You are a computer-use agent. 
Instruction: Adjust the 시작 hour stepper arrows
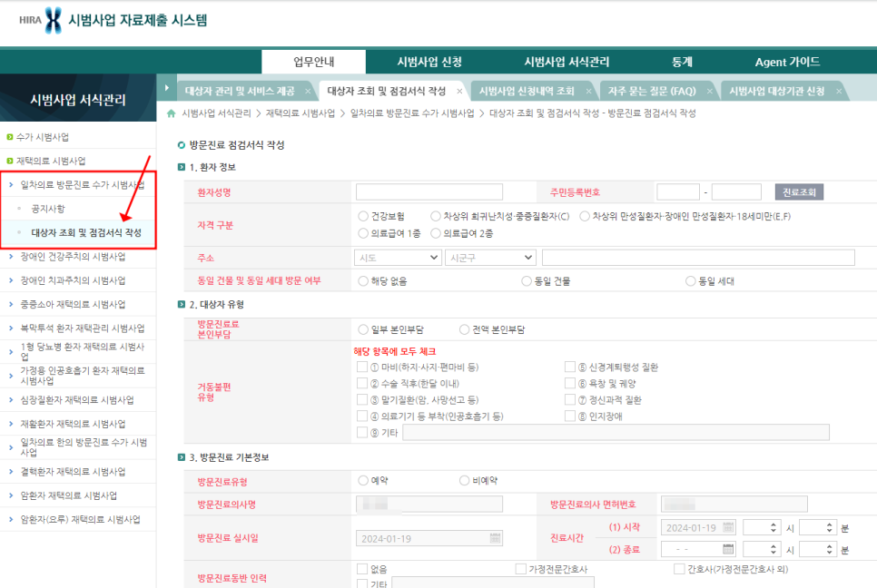774,527
